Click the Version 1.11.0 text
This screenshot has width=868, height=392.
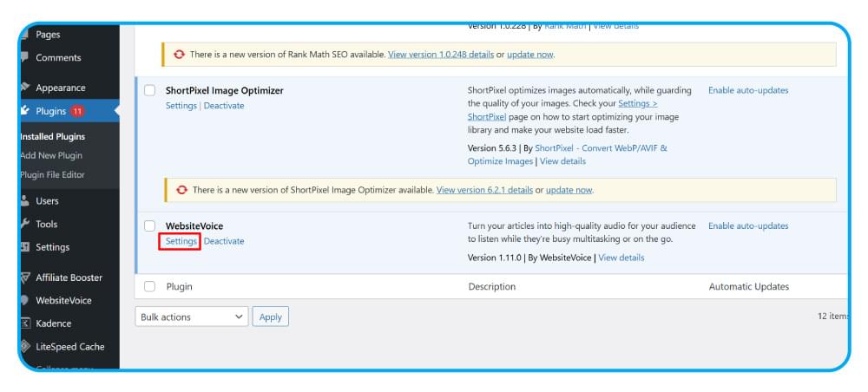(495, 258)
